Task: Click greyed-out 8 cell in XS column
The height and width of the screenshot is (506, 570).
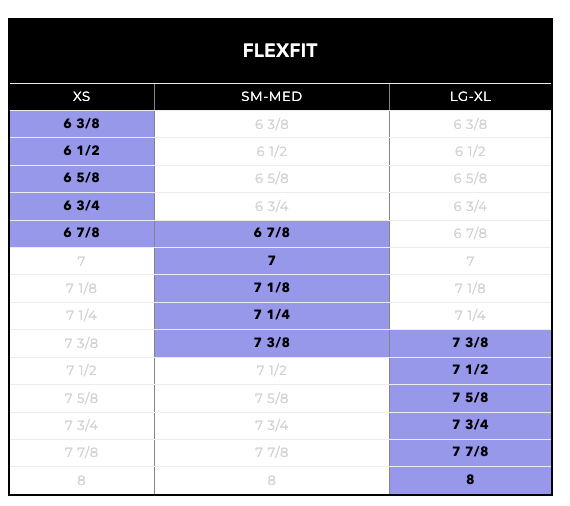Action: click(82, 480)
